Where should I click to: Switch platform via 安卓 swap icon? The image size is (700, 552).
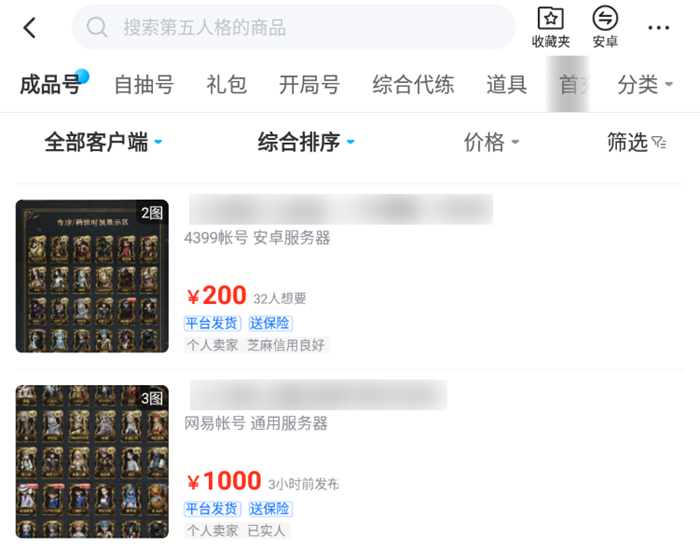605,18
